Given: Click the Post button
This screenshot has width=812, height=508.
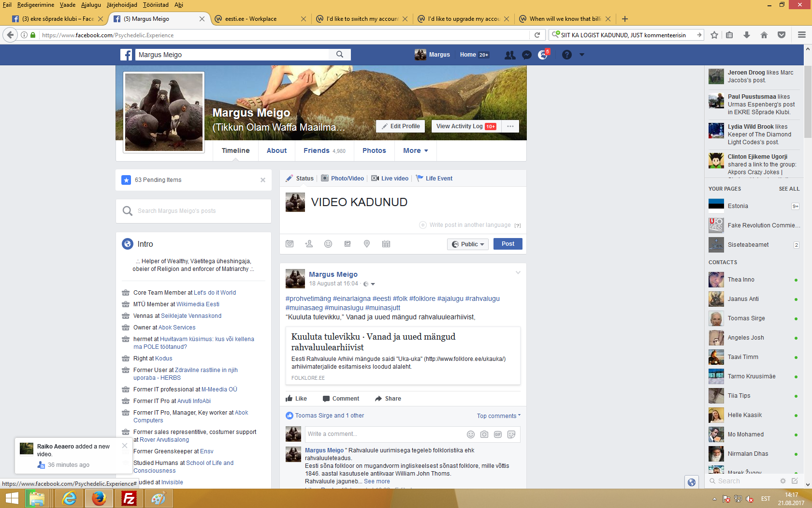Looking at the screenshot, I should pyautogui.click(x=508, y=244).
